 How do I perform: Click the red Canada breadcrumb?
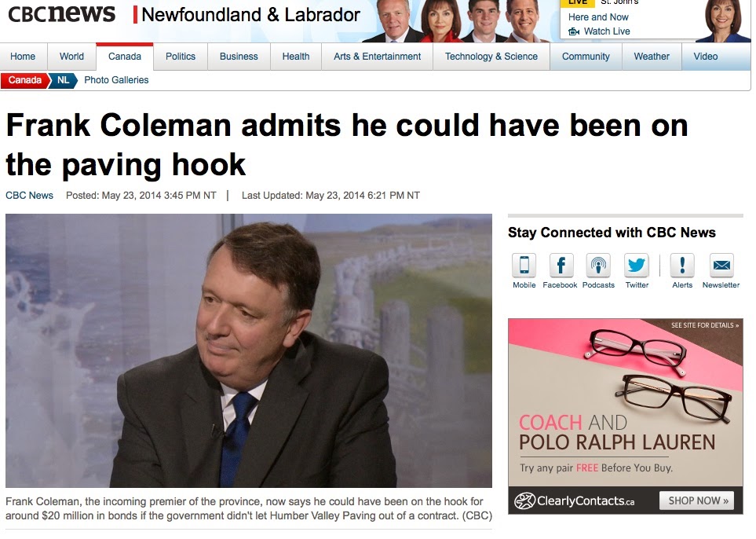point(25,80)
